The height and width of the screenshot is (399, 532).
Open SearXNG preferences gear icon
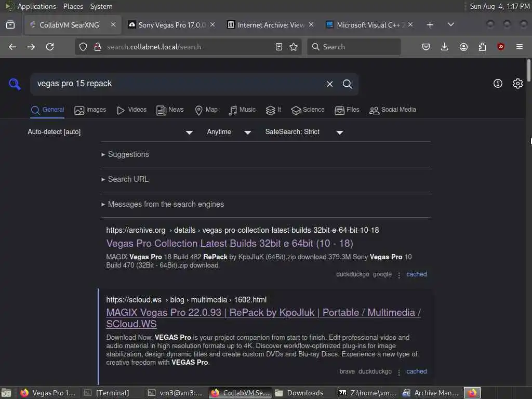(x=518, y=84)
